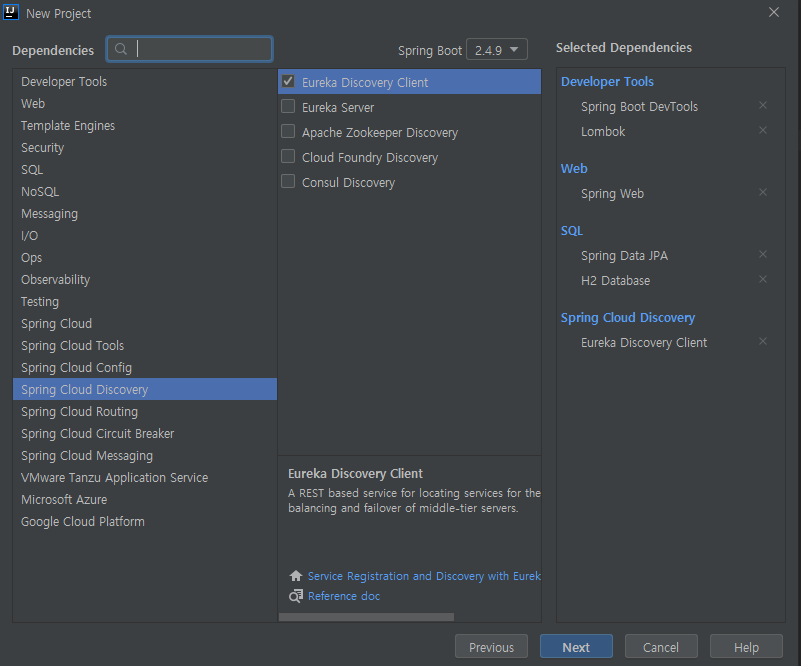Screen dimensions: 801x666
Task: Click the home icon beside Service Registration guide
Action: click(296, 576)
